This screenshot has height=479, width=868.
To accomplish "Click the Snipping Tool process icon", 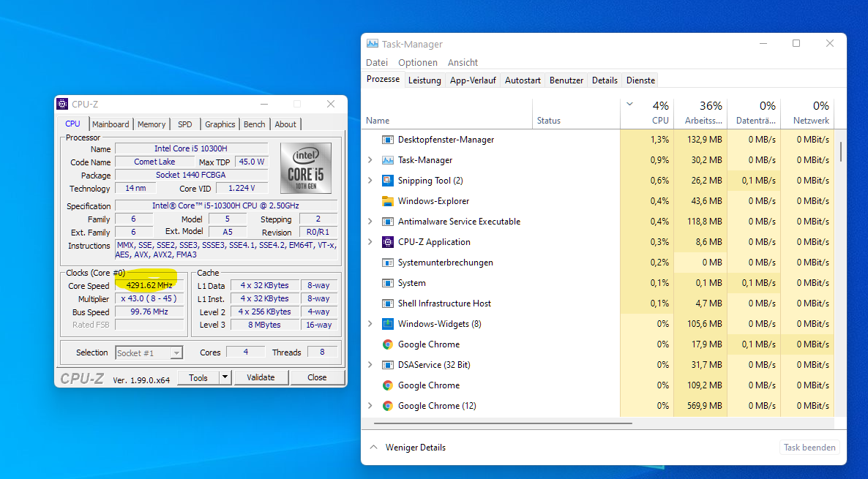I will tap(388, 181).
